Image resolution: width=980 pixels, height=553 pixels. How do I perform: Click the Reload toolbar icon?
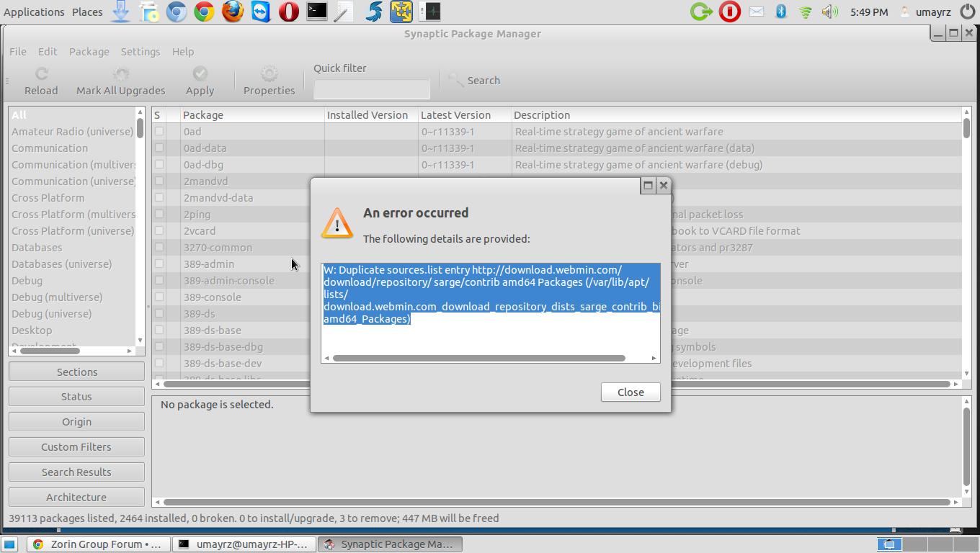click(41, 74)
